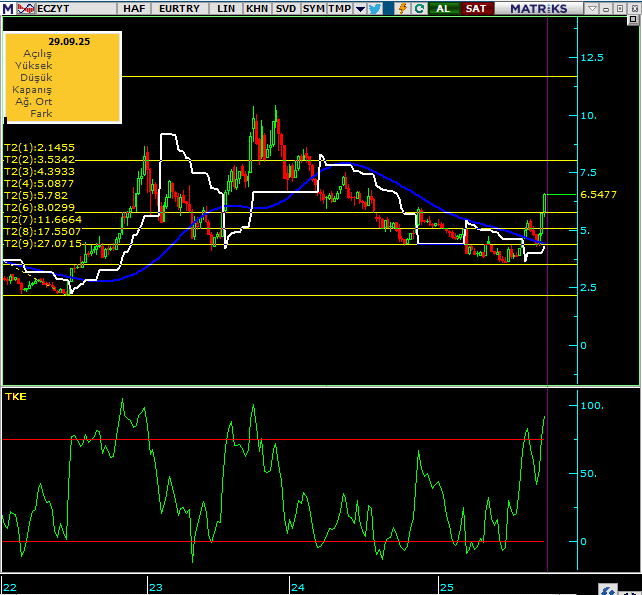Click the T2(5):5.782 indicator label
Image resolution: width=642 pixels, height=595 pixels.
click(x=36, y=195)
